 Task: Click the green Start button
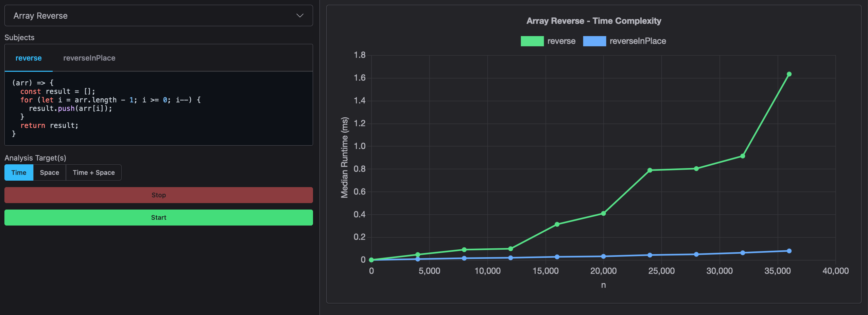pyautogui.click(x=158, y=217)
